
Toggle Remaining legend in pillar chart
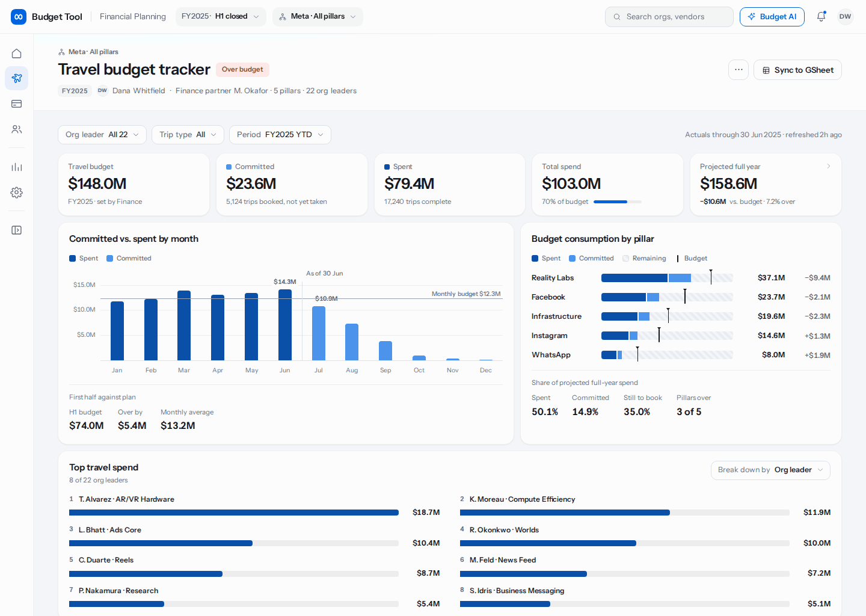click(644, 259)
